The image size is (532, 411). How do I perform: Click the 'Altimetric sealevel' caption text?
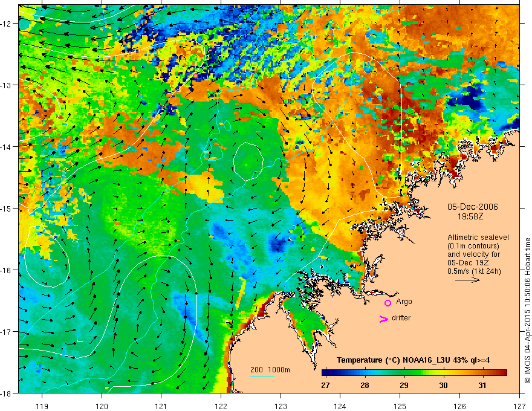[478, 238]
